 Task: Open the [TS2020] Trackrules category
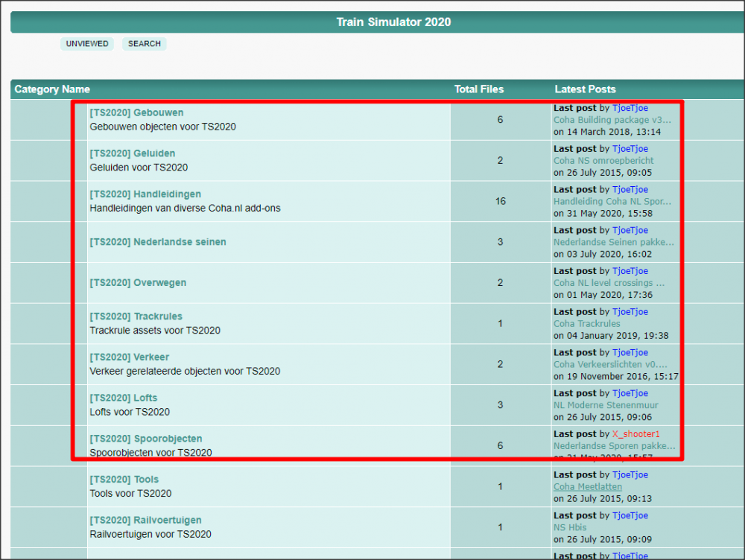coord(136,316)
